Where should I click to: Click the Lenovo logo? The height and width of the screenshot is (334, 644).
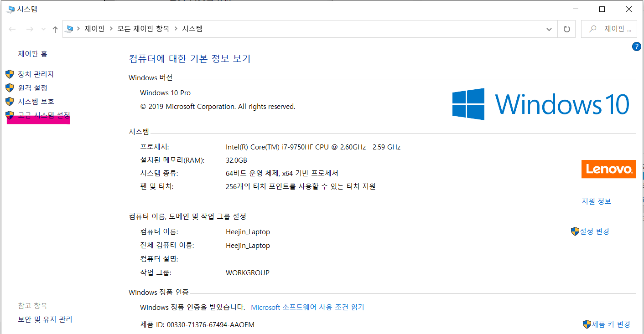click(608, 169)
